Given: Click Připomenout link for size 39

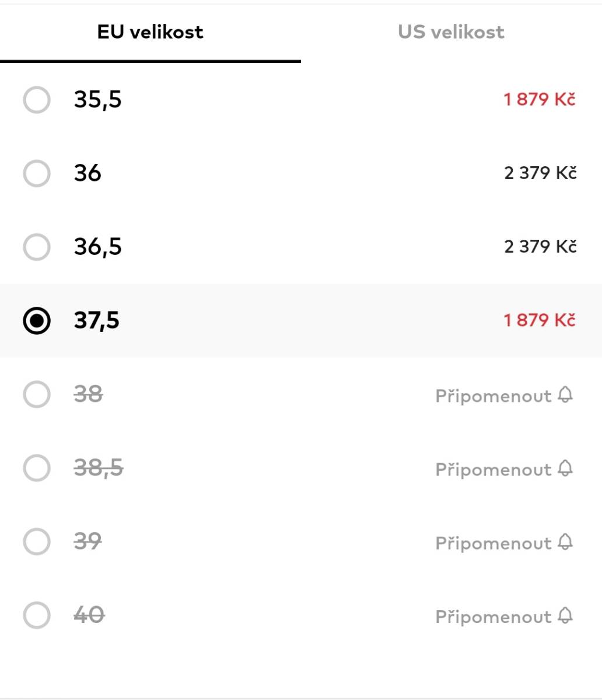Looking at the screenshot, I should coord(494,543).
